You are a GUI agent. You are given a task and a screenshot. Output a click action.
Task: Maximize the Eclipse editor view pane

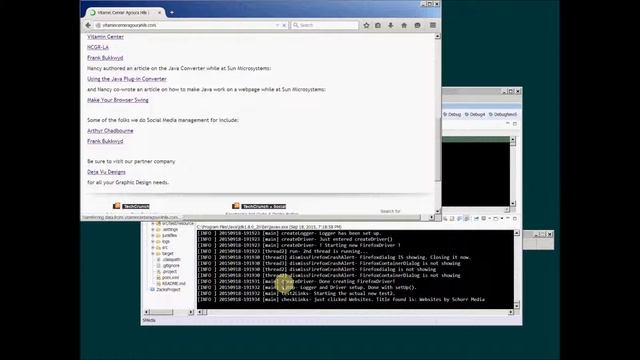[x=515, y=123]
